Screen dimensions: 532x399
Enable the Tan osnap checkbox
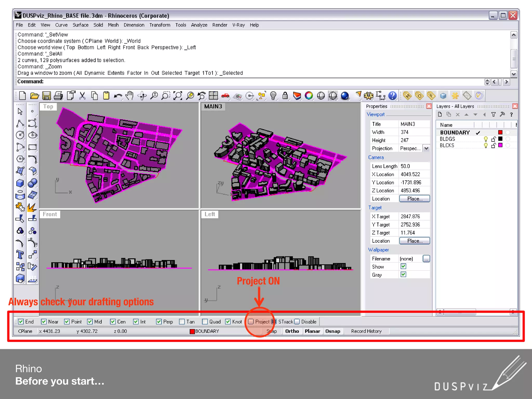[x=182, y=322]
